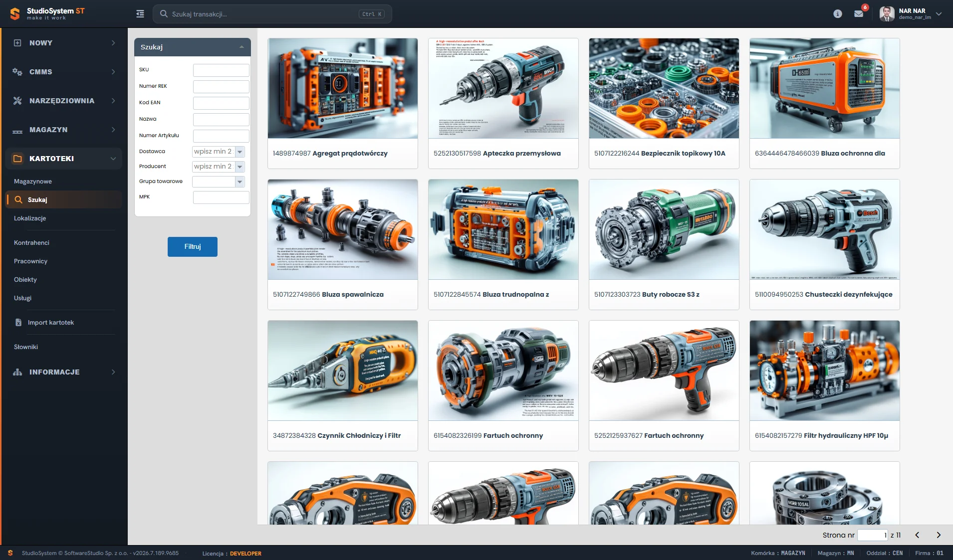
Task: Open Fartuch ochronny 6154082326199 thumbnail
Action: (x=503, y=371)
